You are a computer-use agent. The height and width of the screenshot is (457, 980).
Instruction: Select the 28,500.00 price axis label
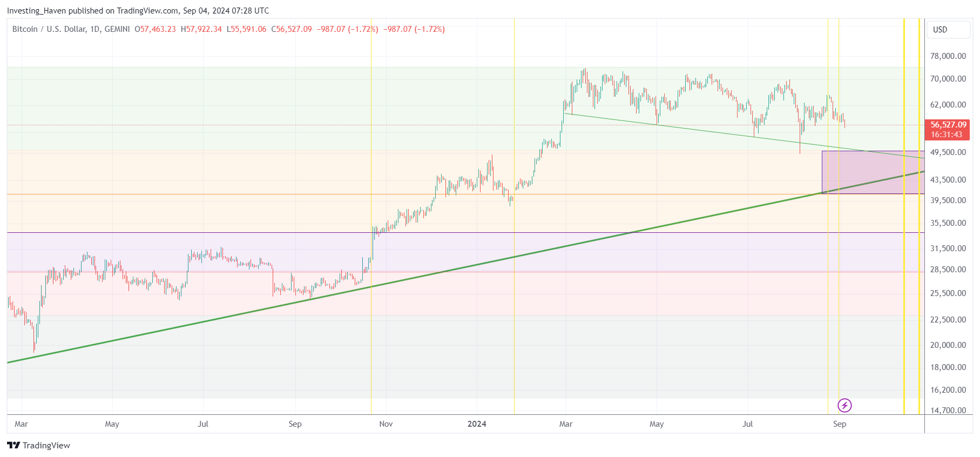coord(948,270)
